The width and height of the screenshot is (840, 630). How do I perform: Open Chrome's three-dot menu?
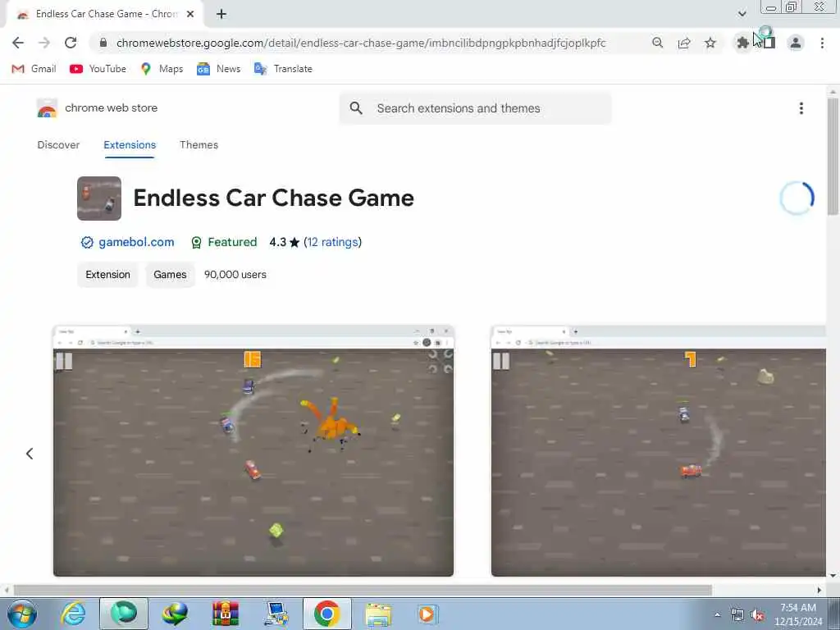coord(822,43)
